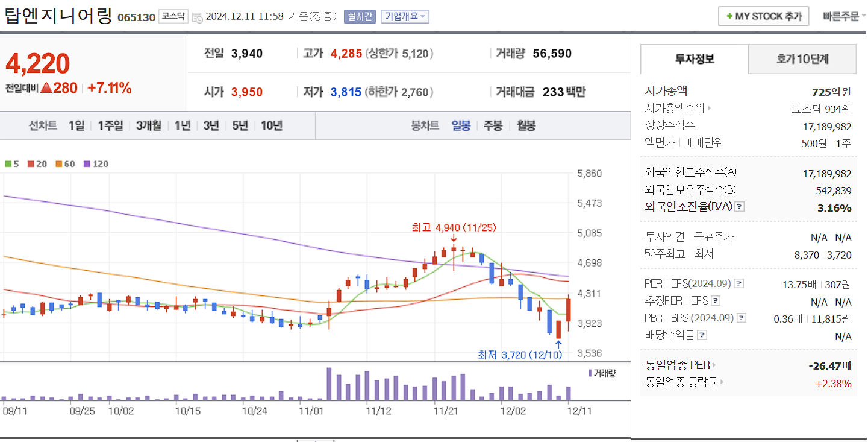Show the 월봉 monthly candle chart
The height and width of the screenshot is (442, 868).
click(x=526, y=125)
